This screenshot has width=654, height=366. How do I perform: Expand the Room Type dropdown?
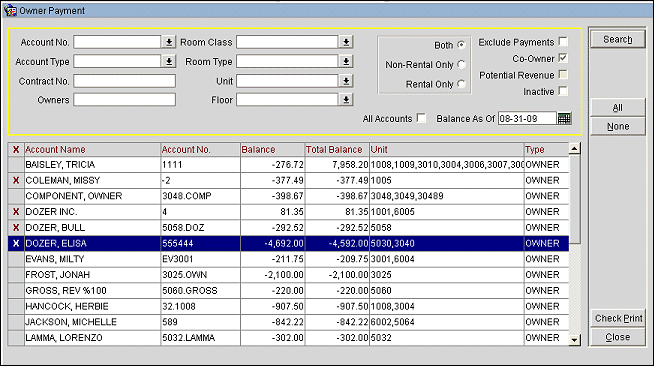coord(346,61)
